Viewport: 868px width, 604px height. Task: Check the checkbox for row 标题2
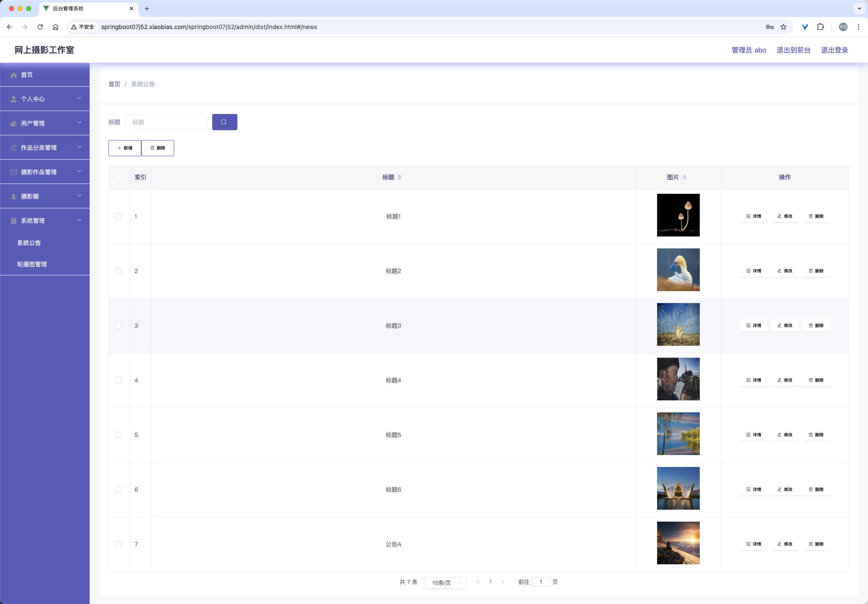pyautogui.click(x=119, y=271)
